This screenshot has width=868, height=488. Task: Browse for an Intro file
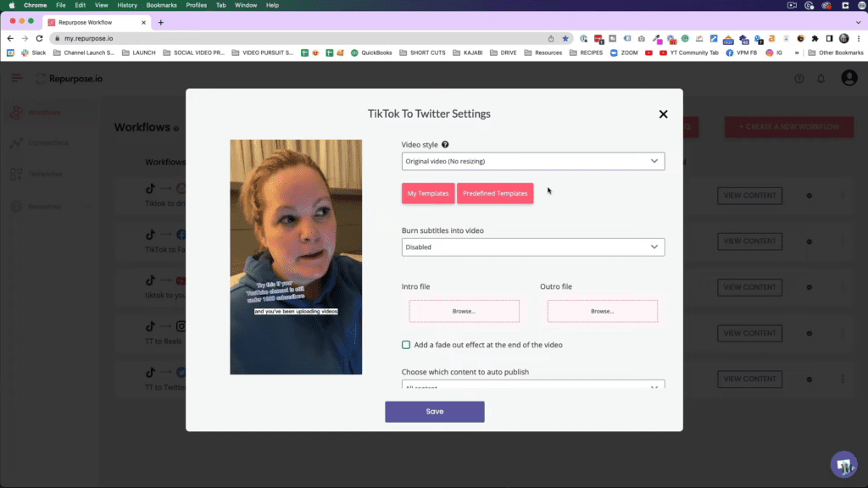(464, 311)
